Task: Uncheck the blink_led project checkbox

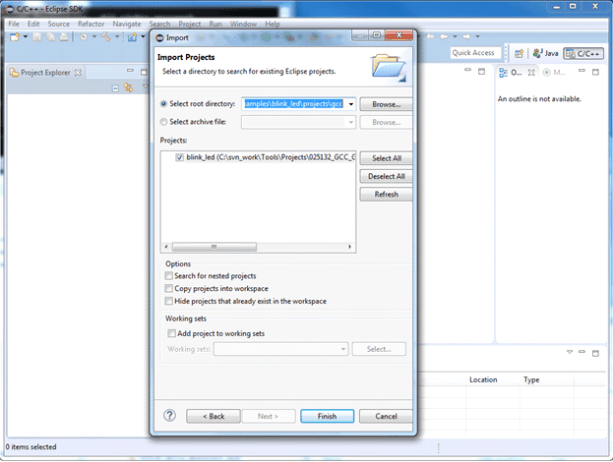Action: (x=179, y=157)
